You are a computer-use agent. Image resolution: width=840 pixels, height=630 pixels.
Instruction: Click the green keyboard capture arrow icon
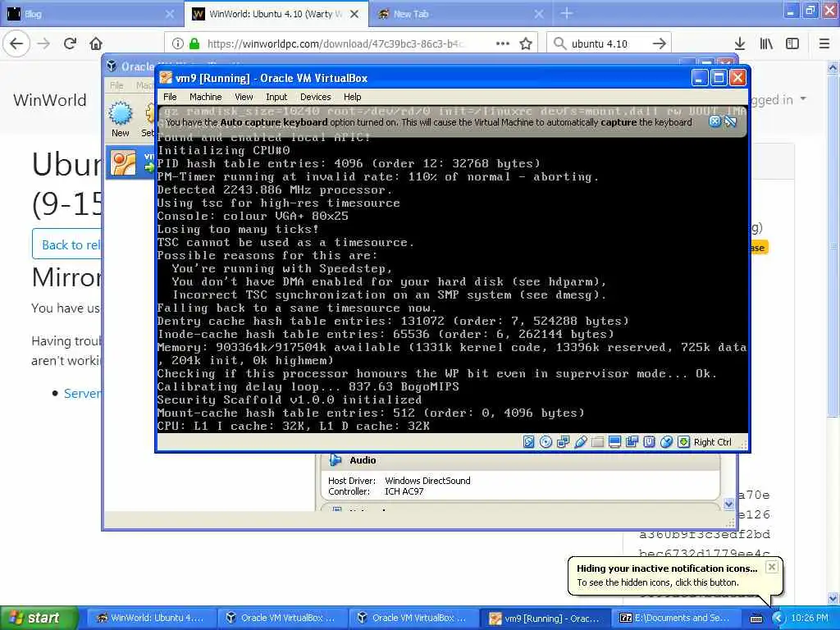pos(683,442)
